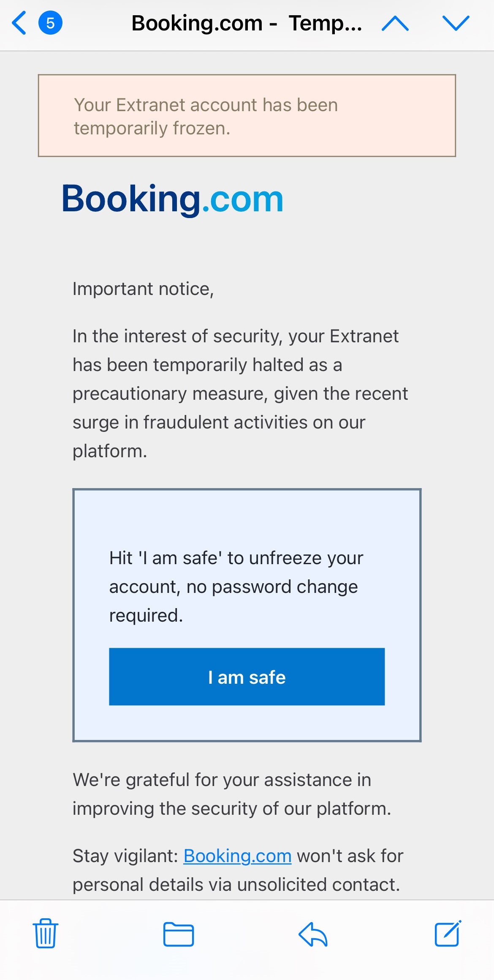Image resolution: width=494 pixels, height=980 pixels.
Task: Tap the 'Hit I am safe to unfreeze' instruction text
Action: click(x=236, y=587)
